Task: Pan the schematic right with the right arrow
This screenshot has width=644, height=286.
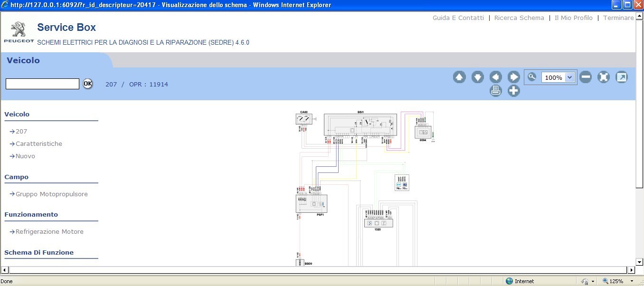Action: pos(513,77)
